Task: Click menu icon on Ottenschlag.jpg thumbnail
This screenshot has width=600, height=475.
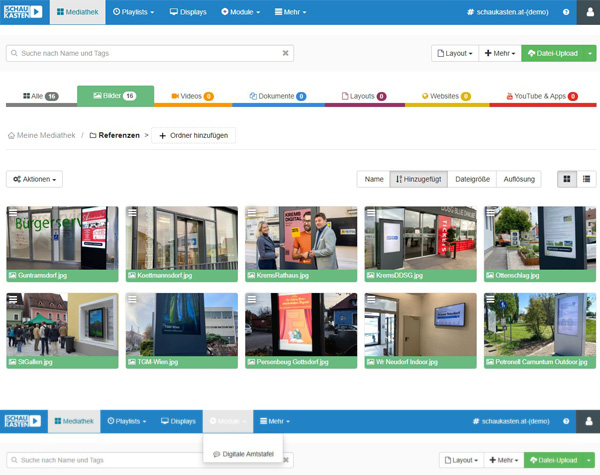Action: [490, 212]
